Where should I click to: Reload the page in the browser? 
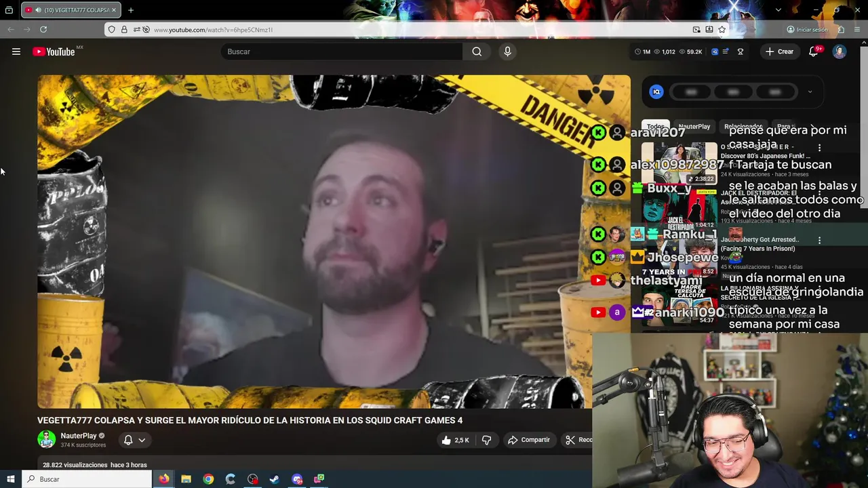[x=43, y=29]
